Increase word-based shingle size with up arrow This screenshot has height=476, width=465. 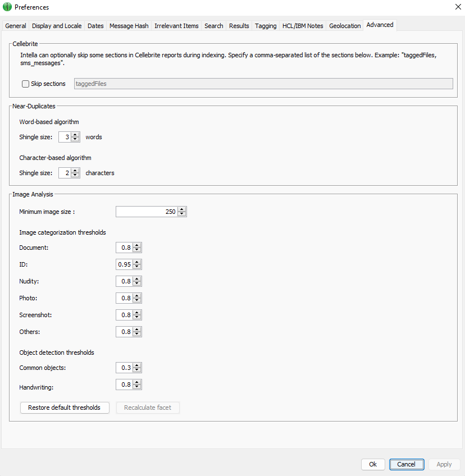pyautogui.click(x=76, y=135)
